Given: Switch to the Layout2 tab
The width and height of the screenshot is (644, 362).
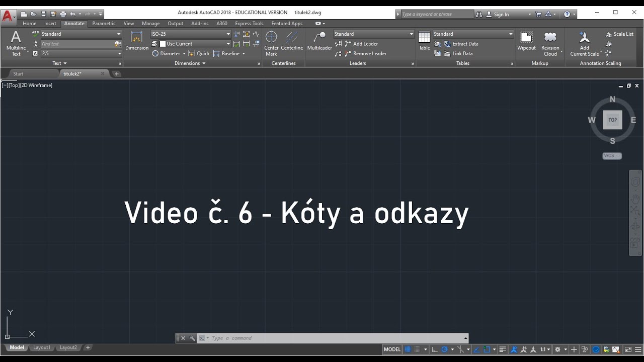Looking at the screenshot, I should click(x=68, y=347).
